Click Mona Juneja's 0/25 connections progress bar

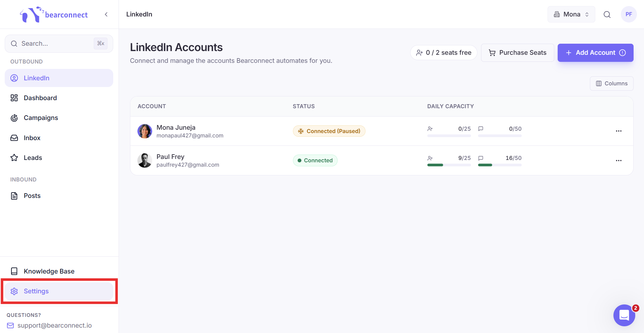[449, 136]
